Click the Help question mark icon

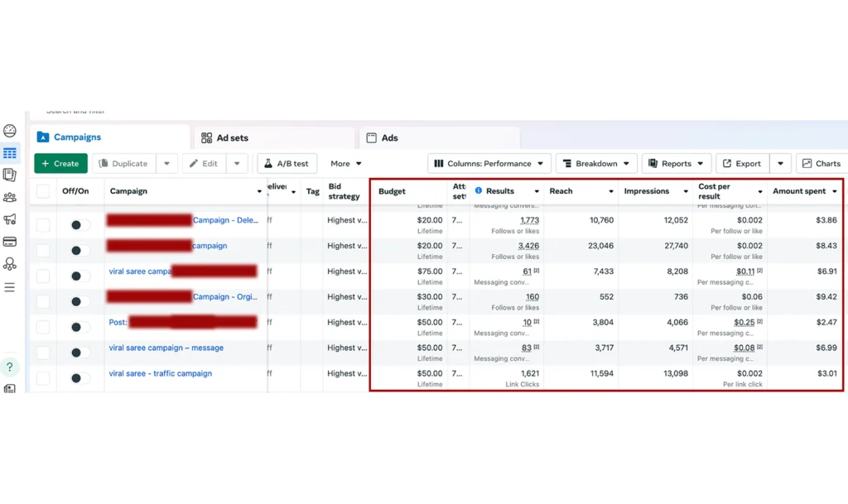[x=10, y=367]
